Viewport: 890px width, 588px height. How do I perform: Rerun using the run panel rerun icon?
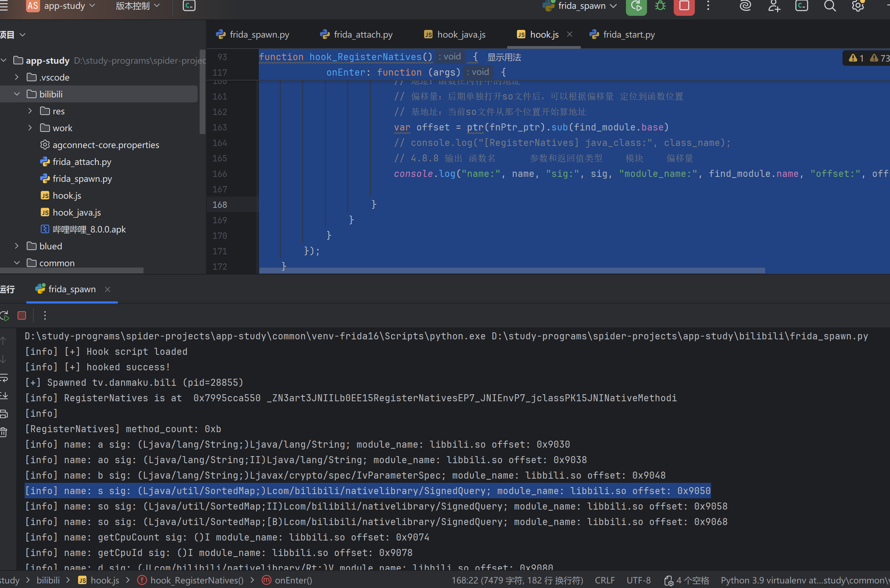(x=5, y=316)
